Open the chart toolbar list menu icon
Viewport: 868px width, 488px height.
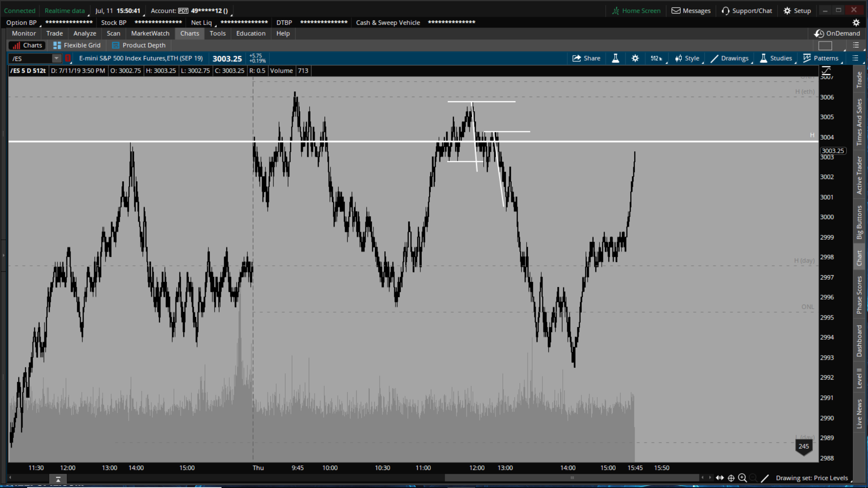pos(855,58)
